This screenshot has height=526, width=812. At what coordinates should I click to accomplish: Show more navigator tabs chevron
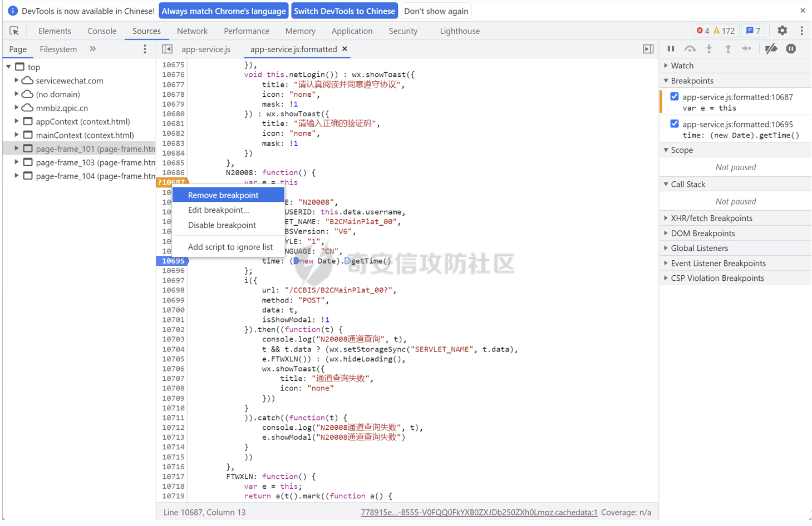(x=92, y=49)
